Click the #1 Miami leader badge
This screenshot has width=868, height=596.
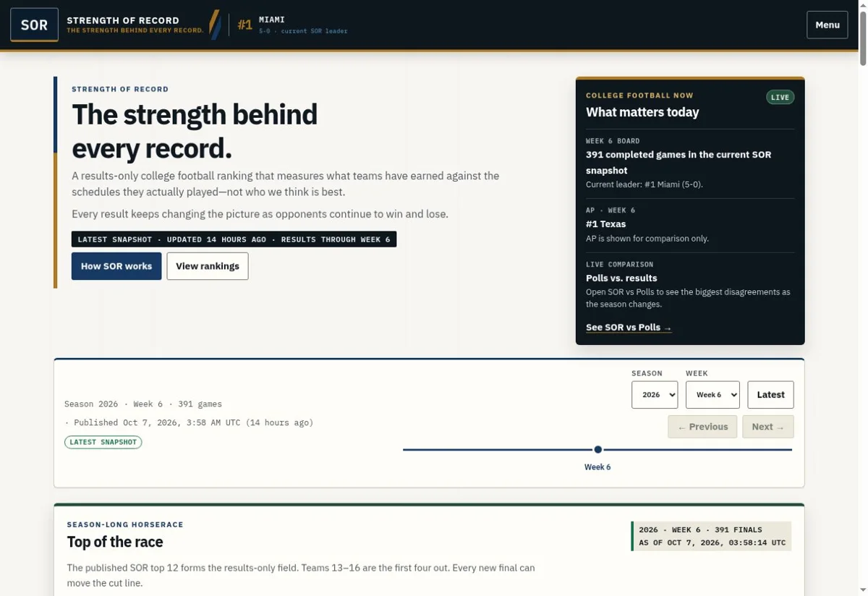[292, 25]
